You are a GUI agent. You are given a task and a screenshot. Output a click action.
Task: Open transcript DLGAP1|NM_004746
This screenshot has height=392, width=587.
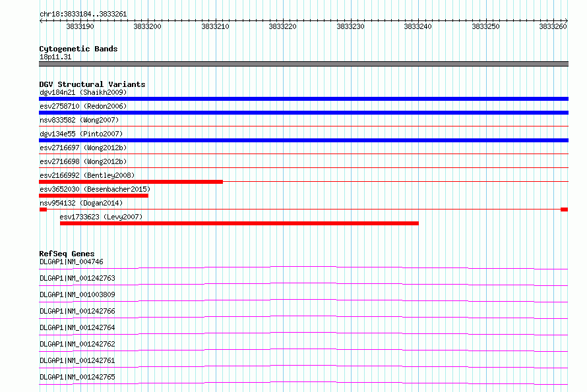tap(71, 262)
